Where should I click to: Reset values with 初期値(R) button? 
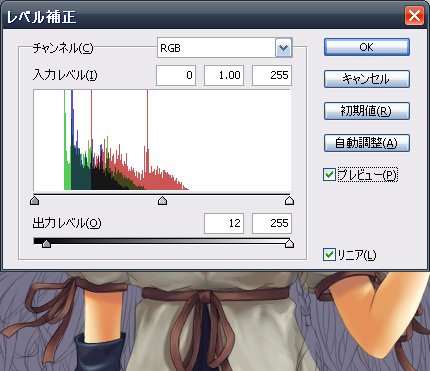tap(367, 111)
